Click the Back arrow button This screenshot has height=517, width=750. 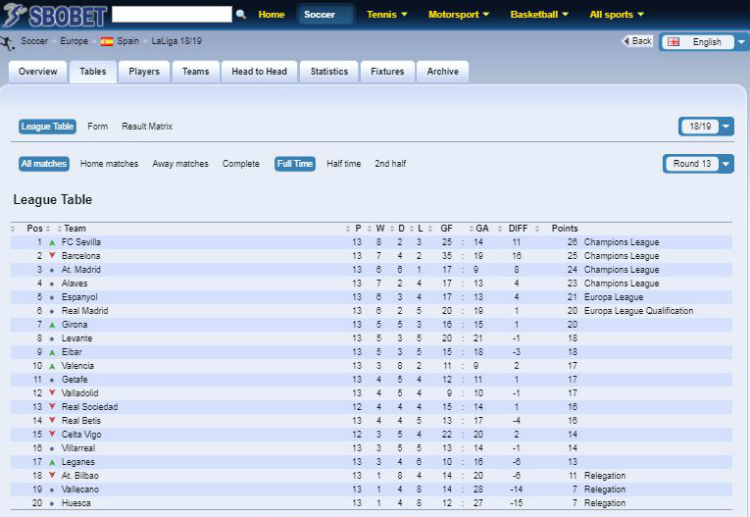637,42
